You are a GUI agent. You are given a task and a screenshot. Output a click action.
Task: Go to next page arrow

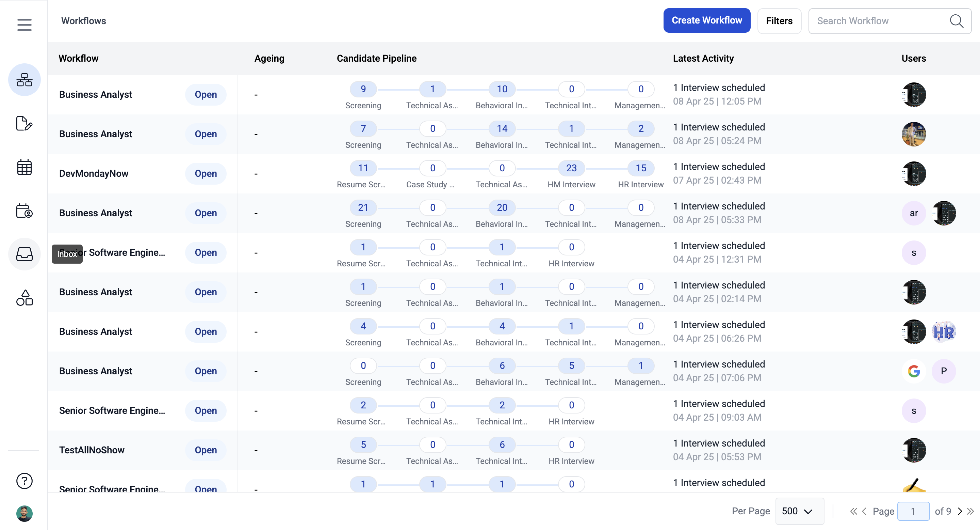click(960, 511)
